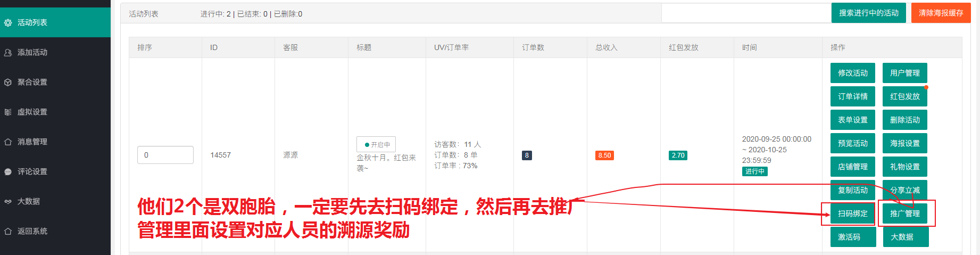Image resolution: width=980 pixels, height=255 pixels.
Task: Click the 激活码 button
Action: tap(853, 237)
